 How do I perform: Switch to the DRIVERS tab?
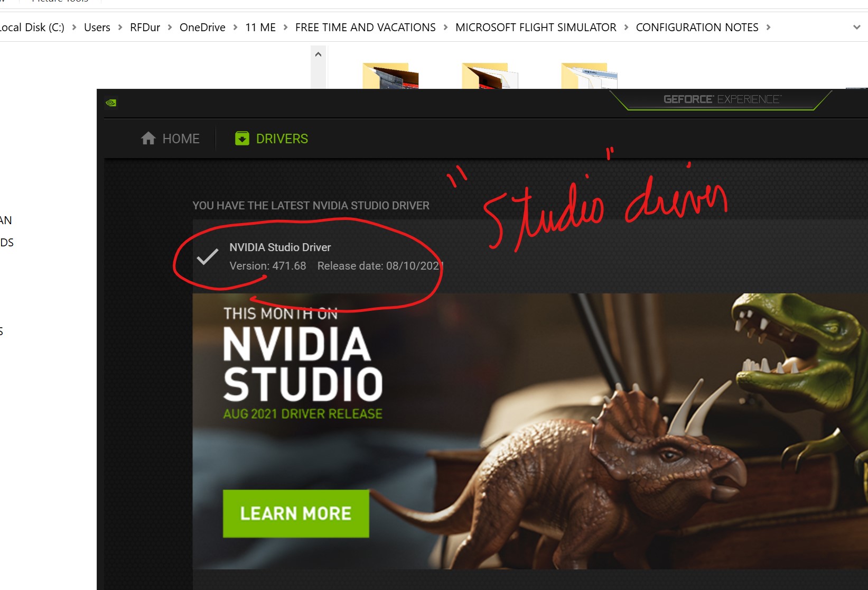272,139
